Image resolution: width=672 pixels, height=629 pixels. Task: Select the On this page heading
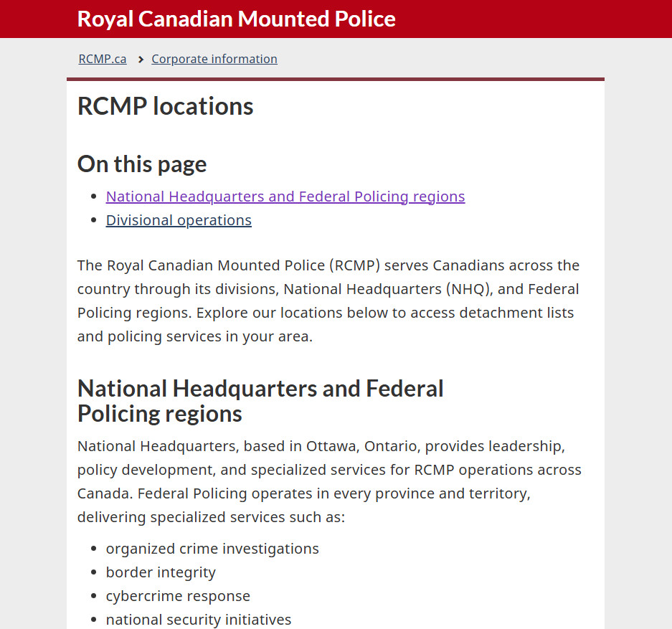click(142, 164)
